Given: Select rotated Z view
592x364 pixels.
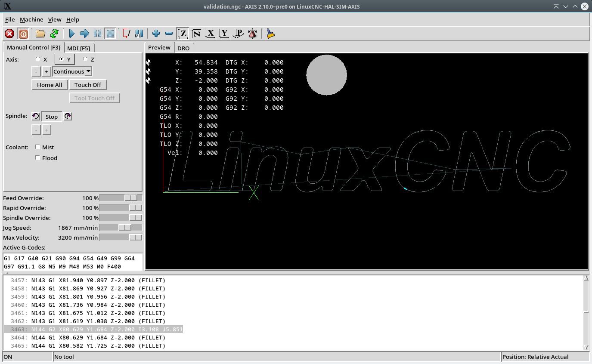Looking at the screenshot, I should 196,34.
